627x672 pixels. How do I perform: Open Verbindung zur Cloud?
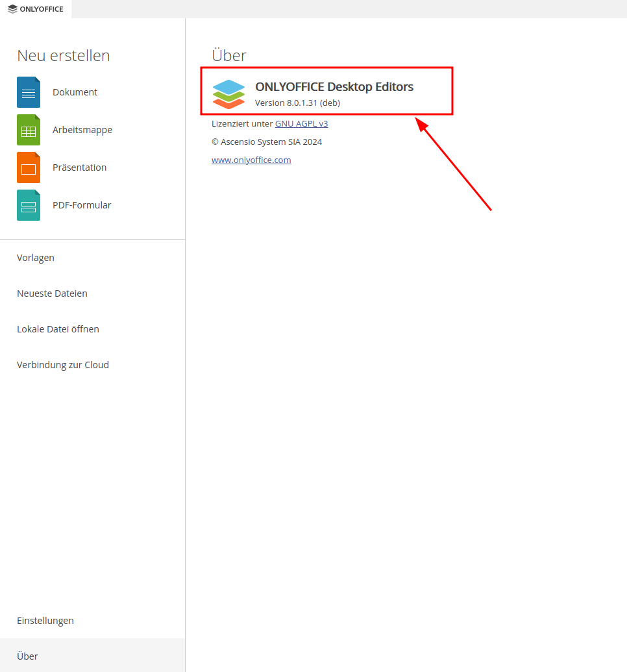pyautogui.click(x=93, y=365)
